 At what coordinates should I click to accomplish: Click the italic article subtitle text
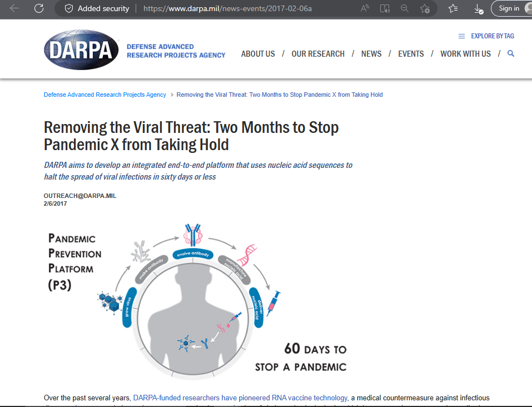pyautogui.click(x=198, y=171)
